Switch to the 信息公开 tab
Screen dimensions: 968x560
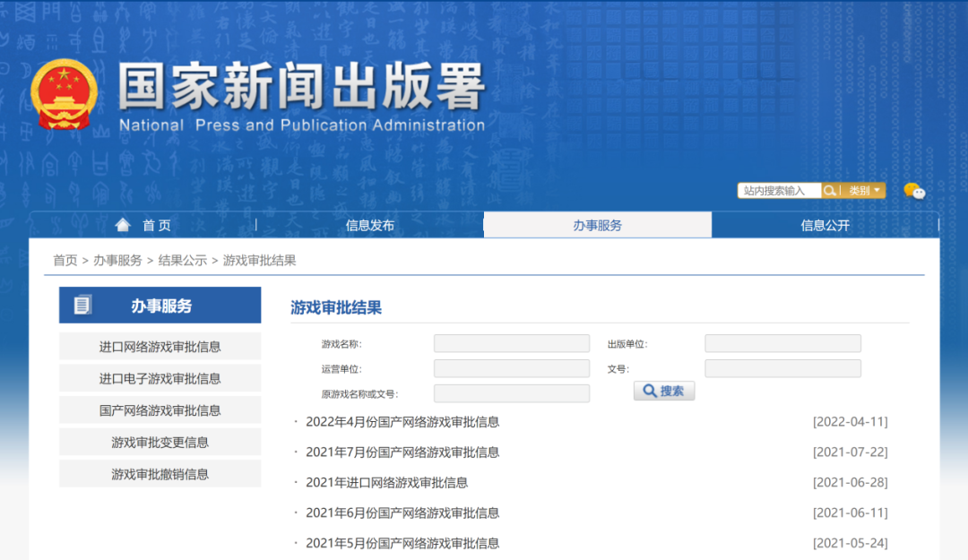click(x=825, y=225)
